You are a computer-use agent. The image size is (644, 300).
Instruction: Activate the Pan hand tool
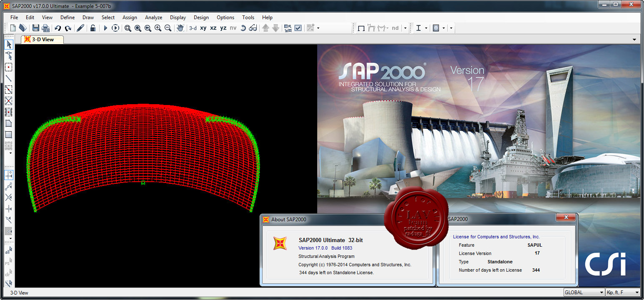tap(180, 28)
